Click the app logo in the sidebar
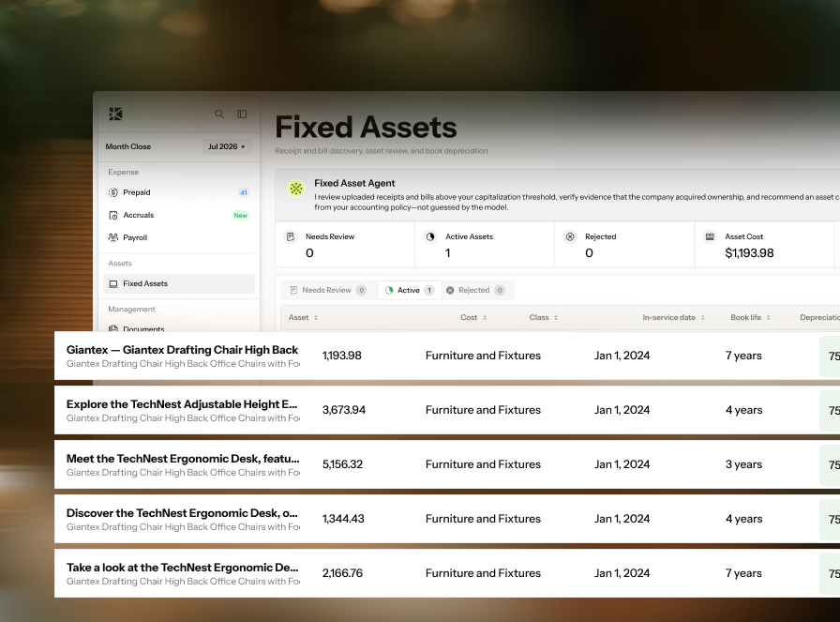Image resolution: width=840 pixels, height=622 pixels. 115,114
